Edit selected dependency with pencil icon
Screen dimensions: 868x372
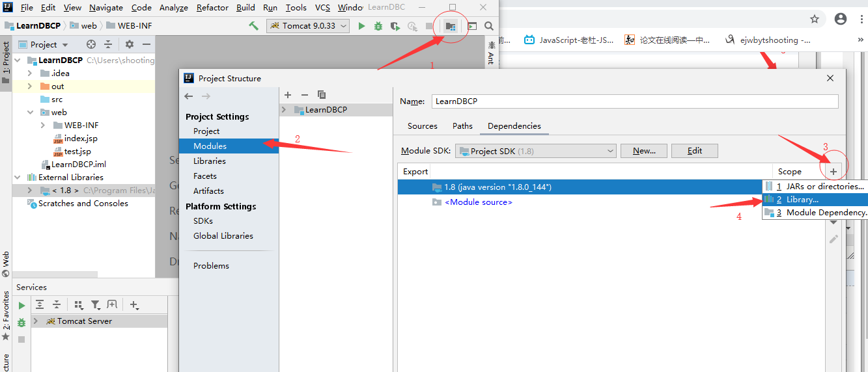tap(833, 239)
